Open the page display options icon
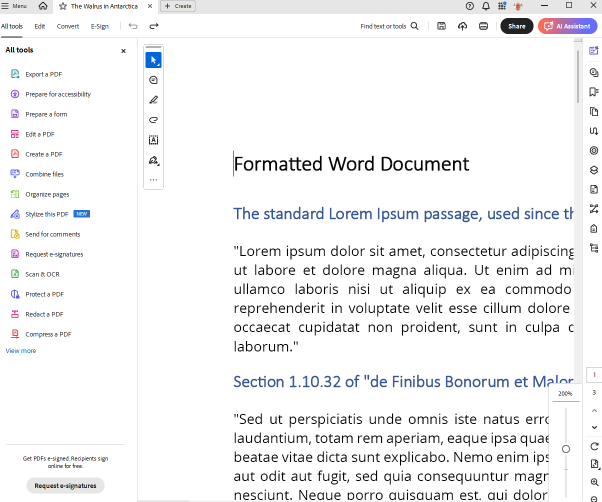 [x=594, y=464]
